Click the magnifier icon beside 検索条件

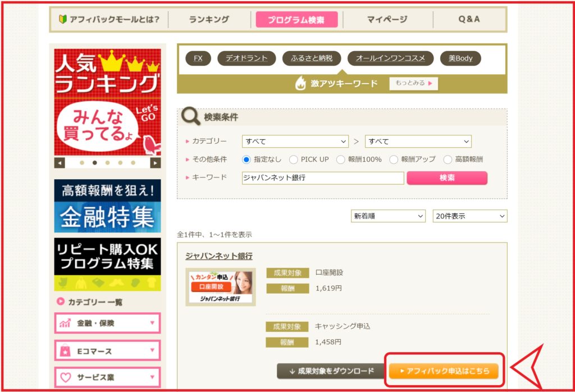191,116
